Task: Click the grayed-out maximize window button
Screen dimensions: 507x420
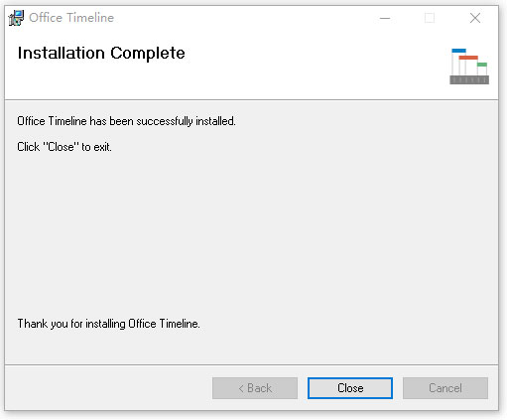Action: pos(430,18)
